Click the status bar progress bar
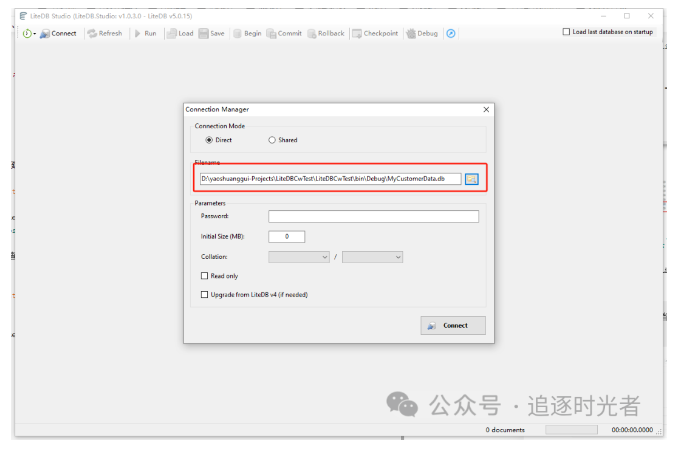Viewport: 685px width, 450px height. pyautogui.click(x=571, y=430)
